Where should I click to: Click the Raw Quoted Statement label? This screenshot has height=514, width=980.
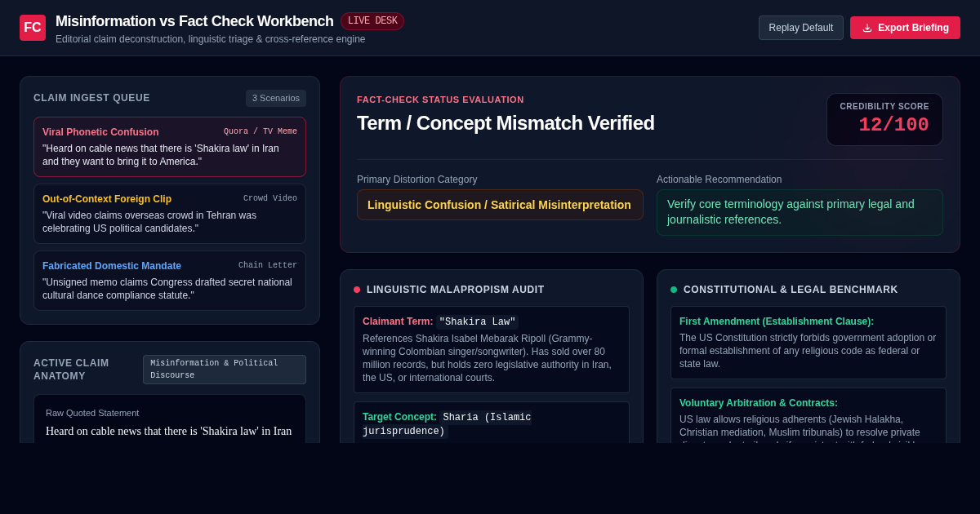[92, 413]
